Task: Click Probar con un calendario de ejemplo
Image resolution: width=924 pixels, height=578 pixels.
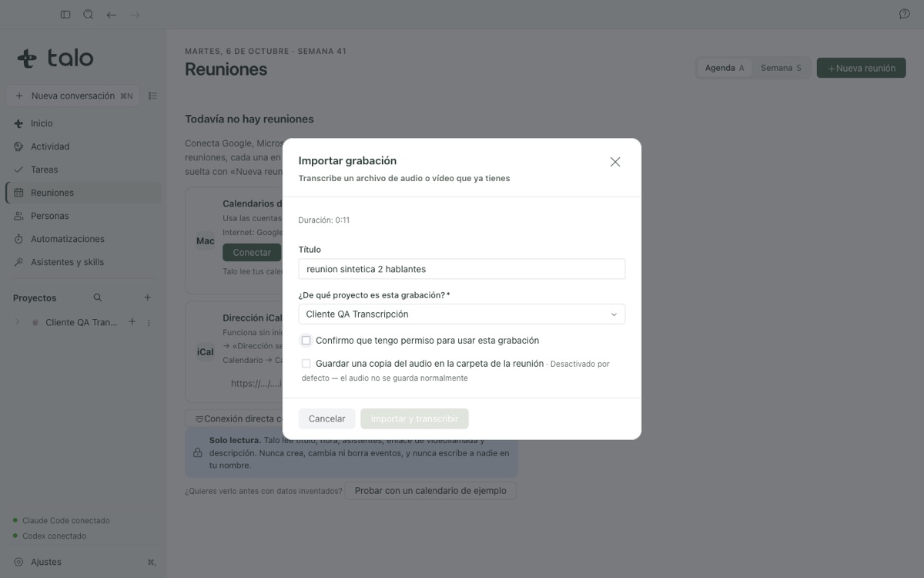Action: [x=430, y=490]
